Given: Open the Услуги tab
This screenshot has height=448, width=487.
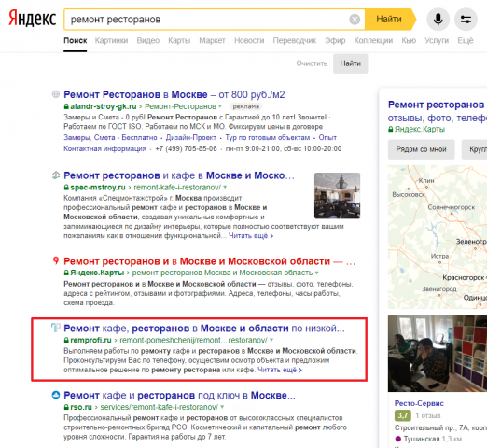Looking at the screenshot, I should [437, 40].
